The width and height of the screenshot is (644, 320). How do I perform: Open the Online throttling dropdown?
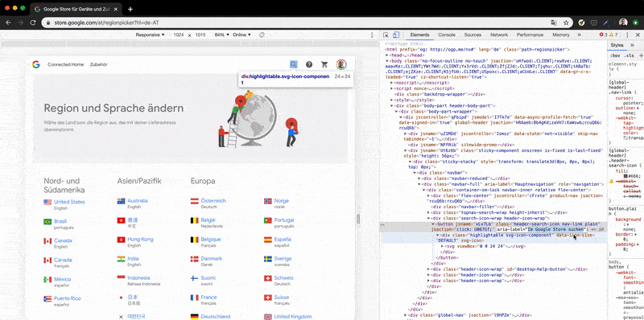[242, 35]
